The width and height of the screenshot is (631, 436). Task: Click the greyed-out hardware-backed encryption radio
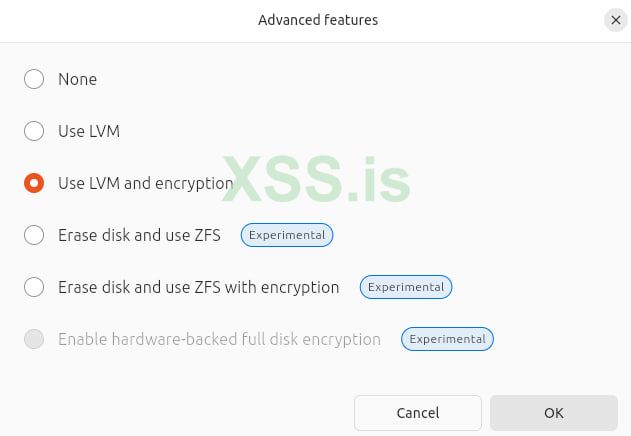click(x=34, y=339)
